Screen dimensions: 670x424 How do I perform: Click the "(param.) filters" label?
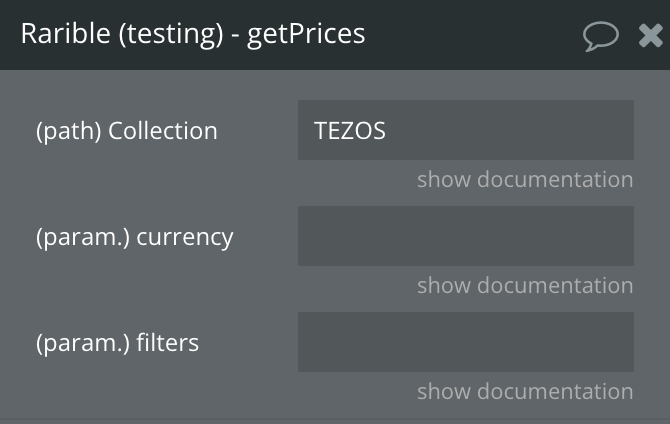[x=118, y=343]
